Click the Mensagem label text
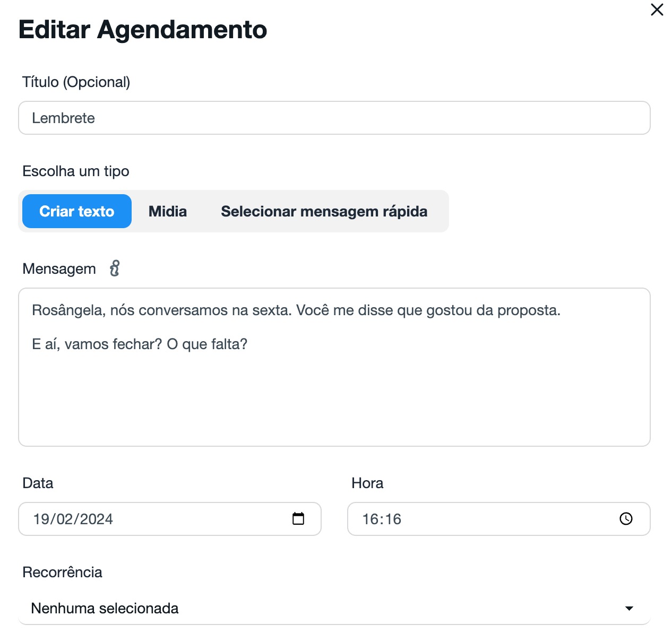 pyautogui.click(x=59, y=269)
